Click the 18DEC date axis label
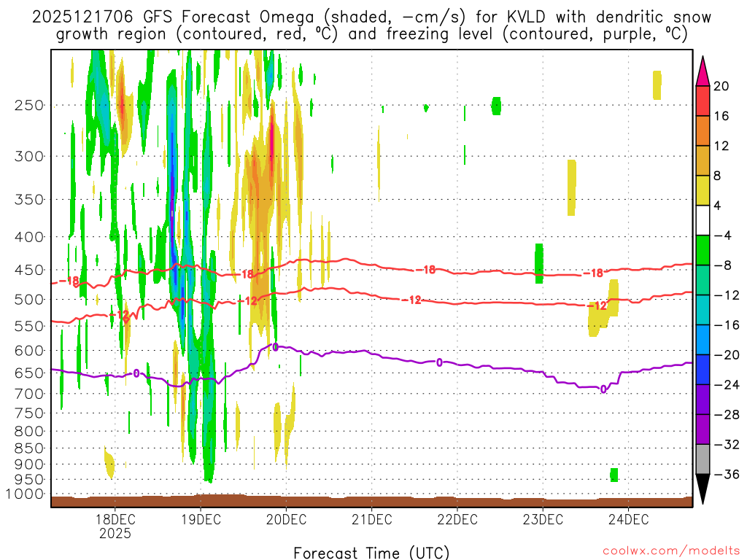Image resolution: width=747 pixels, height=560 pixels. click(115, 519)
